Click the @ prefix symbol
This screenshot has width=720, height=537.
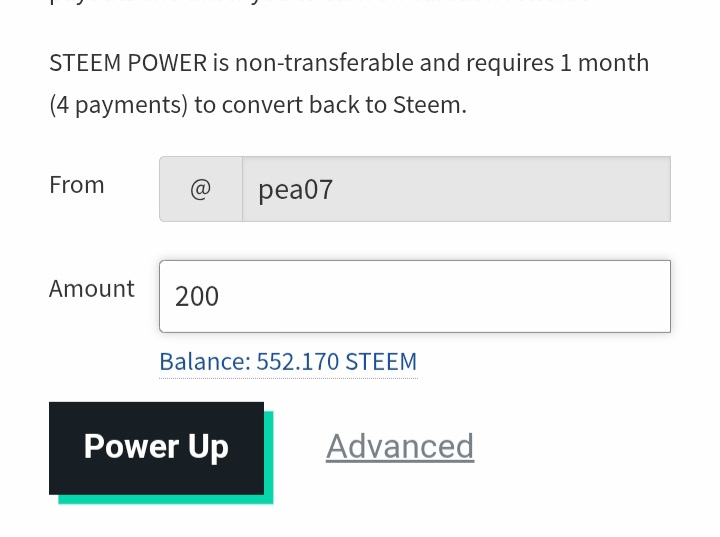coord(201,189)
